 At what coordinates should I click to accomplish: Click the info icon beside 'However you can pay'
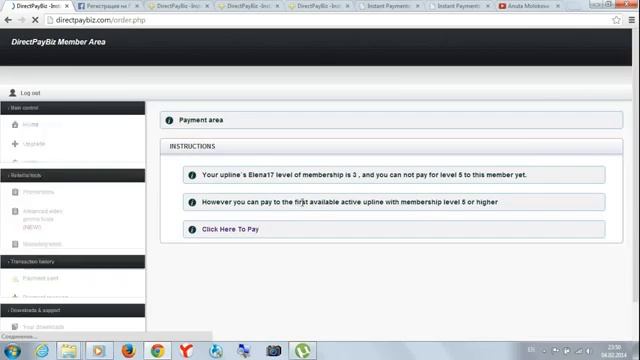click(192, 202)
